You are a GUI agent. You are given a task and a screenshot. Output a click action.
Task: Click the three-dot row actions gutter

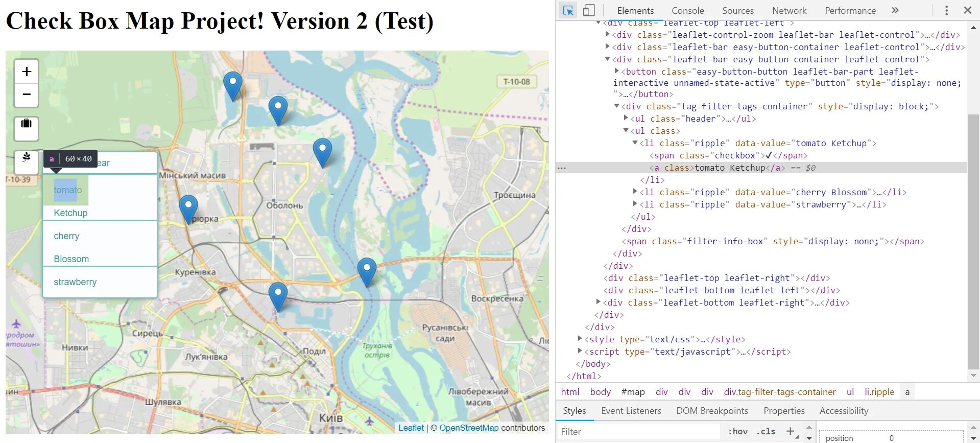tap(562, 168)
